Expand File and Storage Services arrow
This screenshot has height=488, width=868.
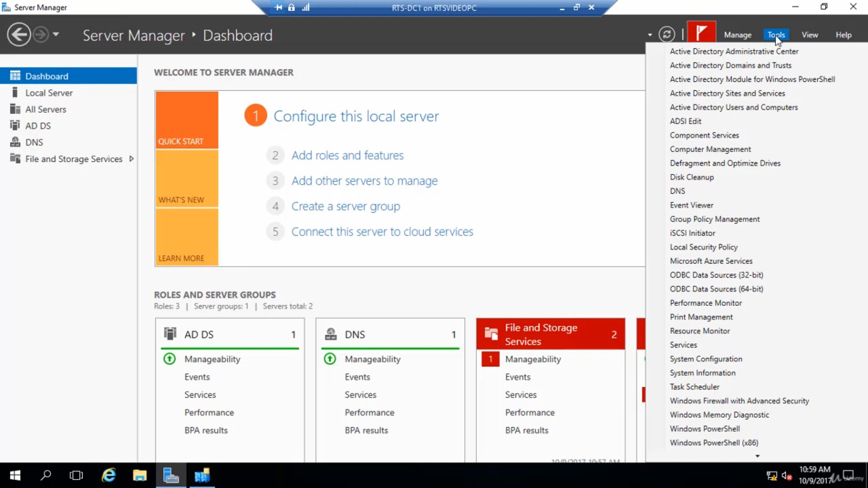pyautogui.click(x=132, y=159)
